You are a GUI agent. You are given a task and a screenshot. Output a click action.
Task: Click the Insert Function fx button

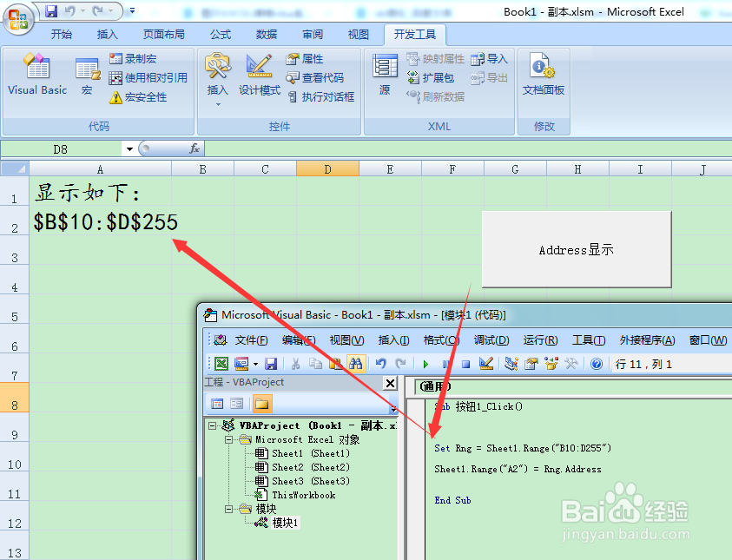pos(195,148)
